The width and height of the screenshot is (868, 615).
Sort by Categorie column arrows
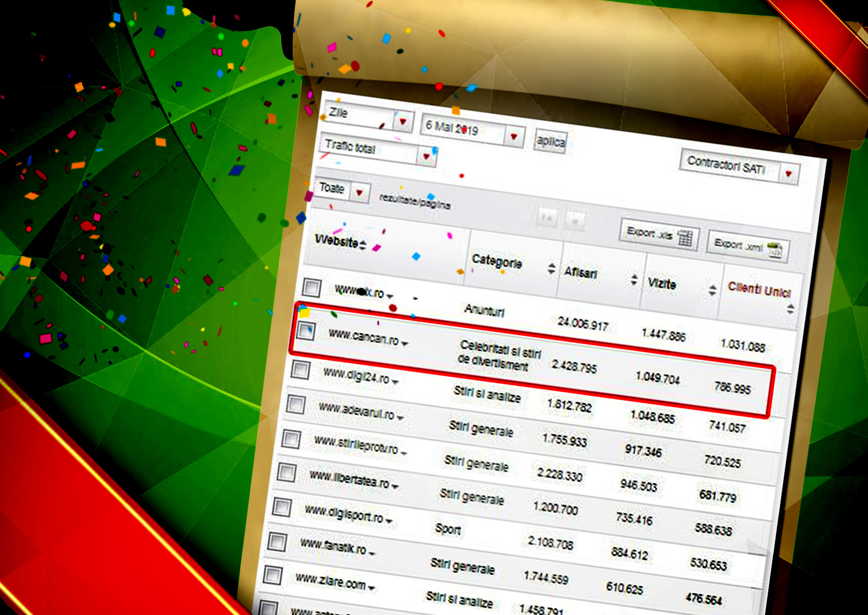(x=551, y=268)
